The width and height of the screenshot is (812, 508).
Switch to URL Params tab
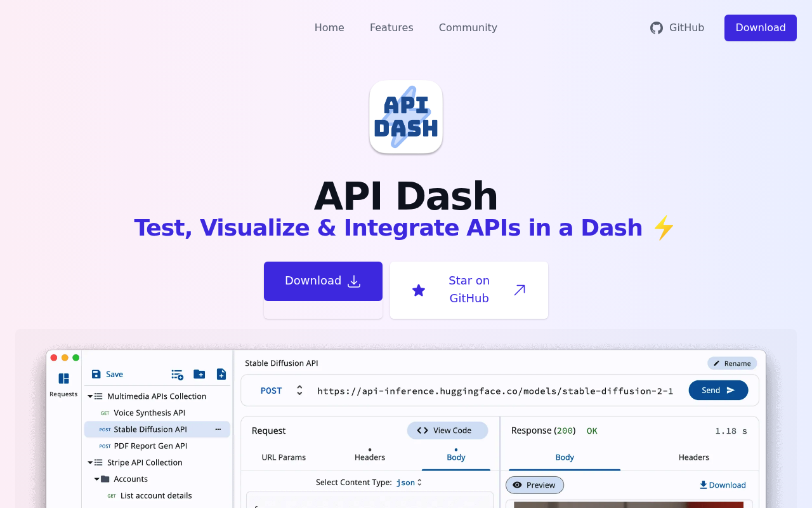(x=284, y=457)
